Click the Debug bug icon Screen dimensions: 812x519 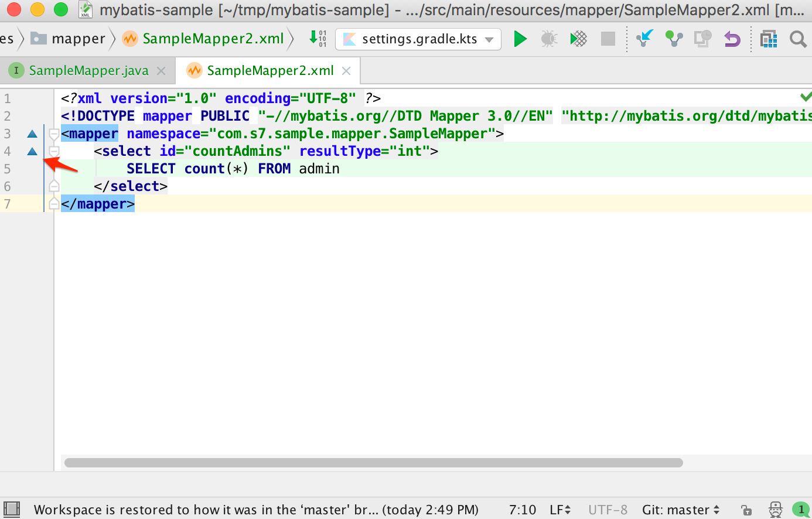[x=549, y=39]
